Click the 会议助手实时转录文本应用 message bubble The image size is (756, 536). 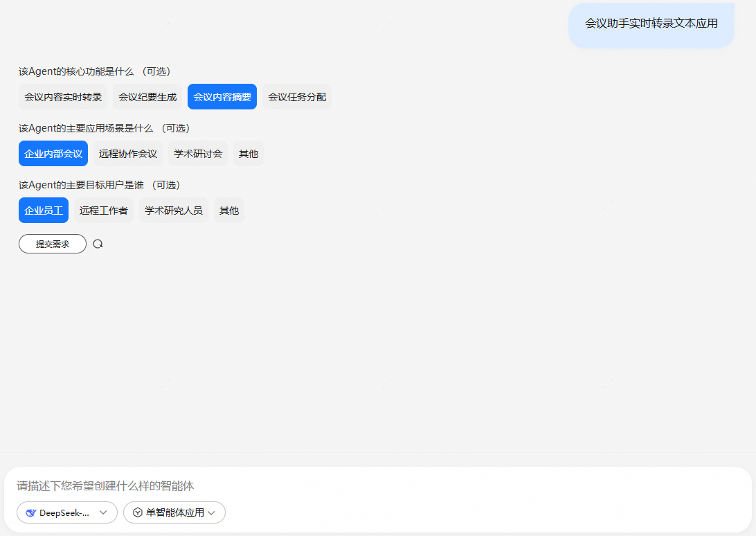coord(651,24)
